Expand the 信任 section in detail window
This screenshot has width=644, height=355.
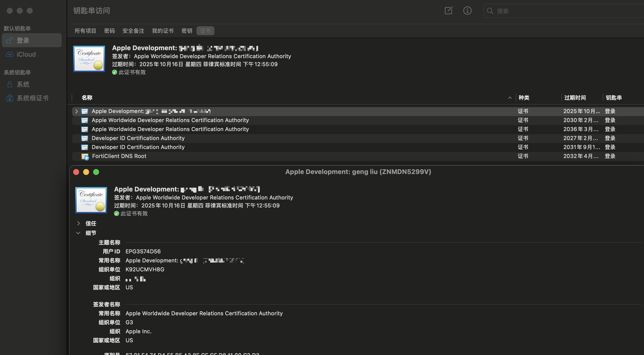point(78,223)
